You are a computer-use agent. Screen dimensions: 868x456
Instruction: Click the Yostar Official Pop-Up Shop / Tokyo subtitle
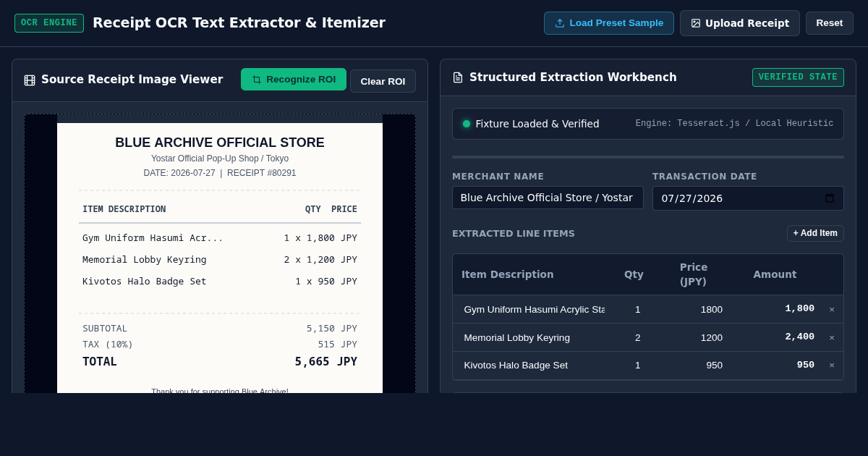(x=220, y=159)
